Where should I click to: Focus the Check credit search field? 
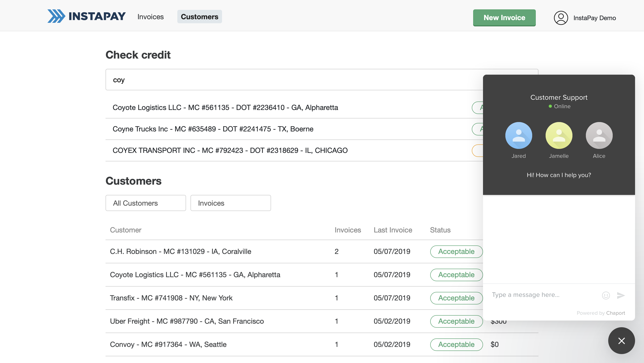(294, 80)
